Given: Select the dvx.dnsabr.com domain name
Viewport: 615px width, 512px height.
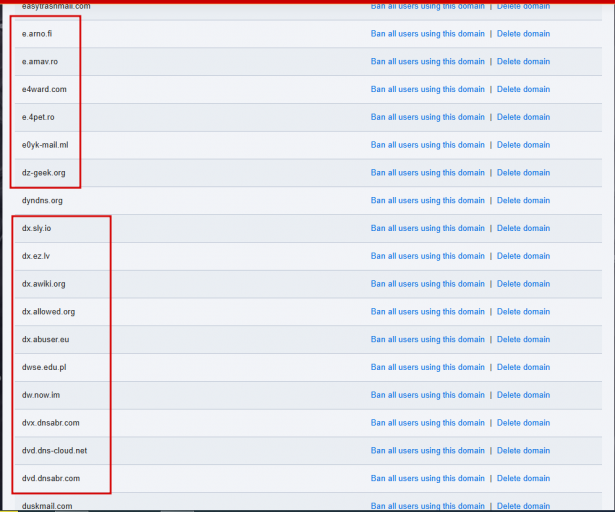Looking at the screenshot, I should (51, 424).
